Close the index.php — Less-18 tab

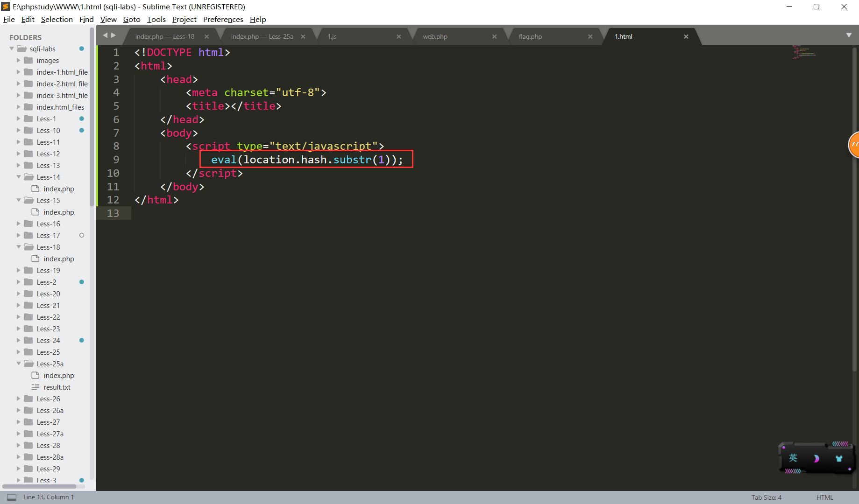point(206,37)
